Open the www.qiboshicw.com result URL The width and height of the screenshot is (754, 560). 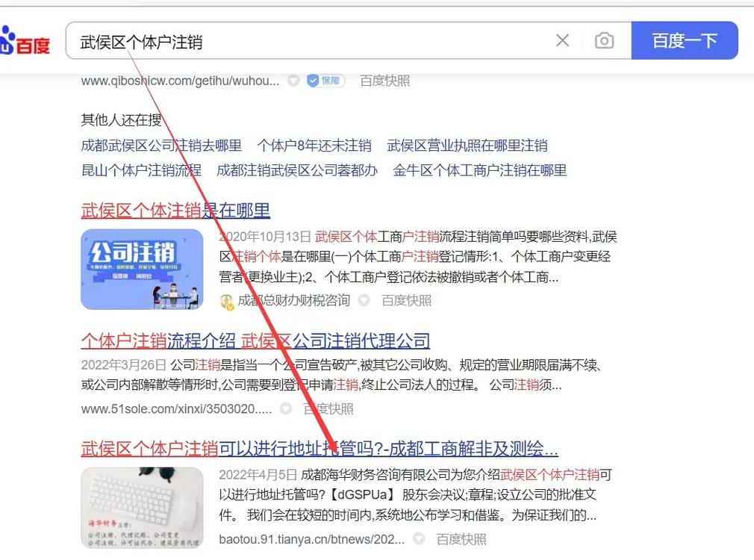[x=180, y=81]
